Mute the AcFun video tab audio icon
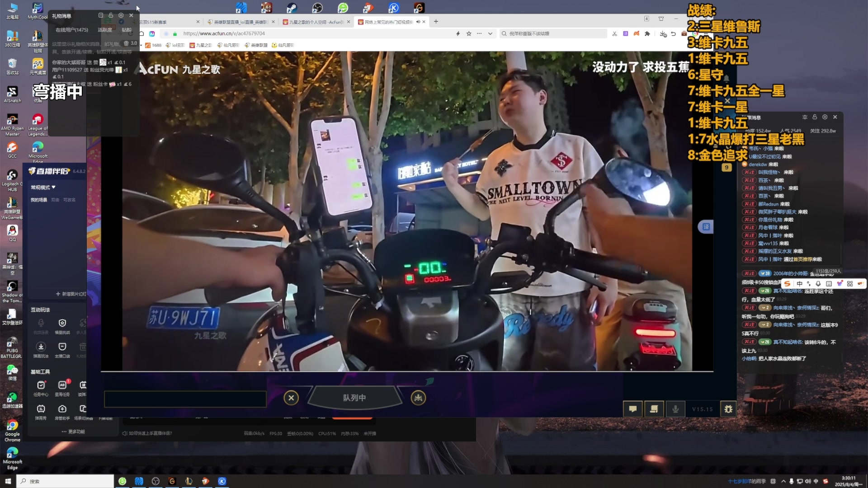Viewport: 868px width, 488px height. 418,22
